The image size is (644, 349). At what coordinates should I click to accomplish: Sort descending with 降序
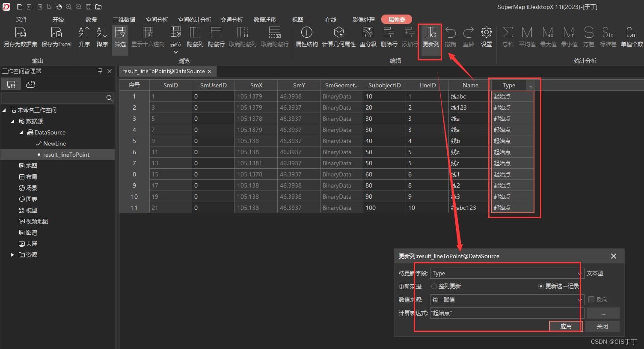(x=102, y=37)
